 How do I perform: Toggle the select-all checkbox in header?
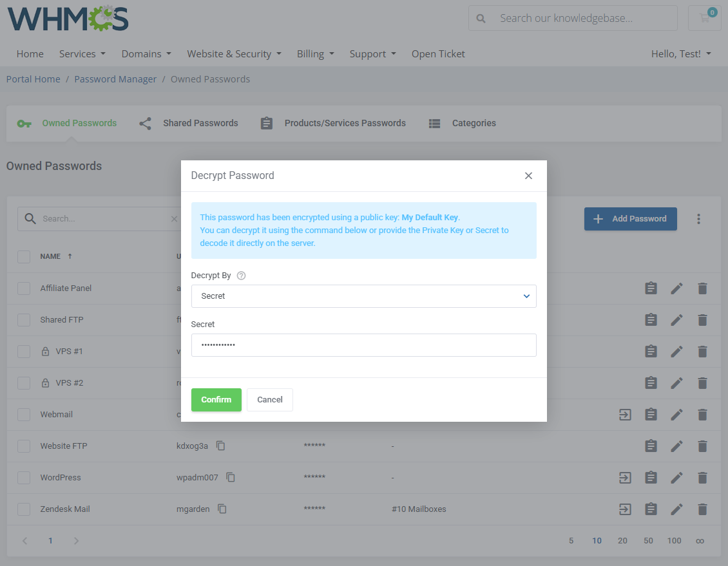(24, 257)
